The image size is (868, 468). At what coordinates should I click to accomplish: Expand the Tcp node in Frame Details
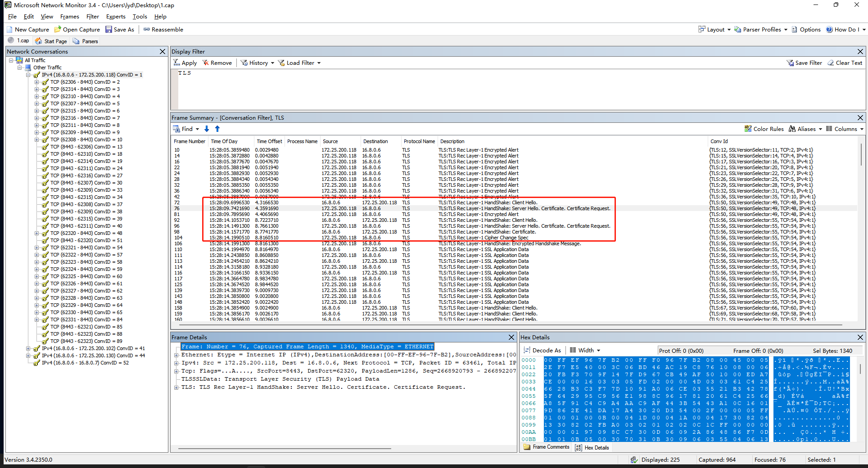pyautogui.click(x=176, y=371)
